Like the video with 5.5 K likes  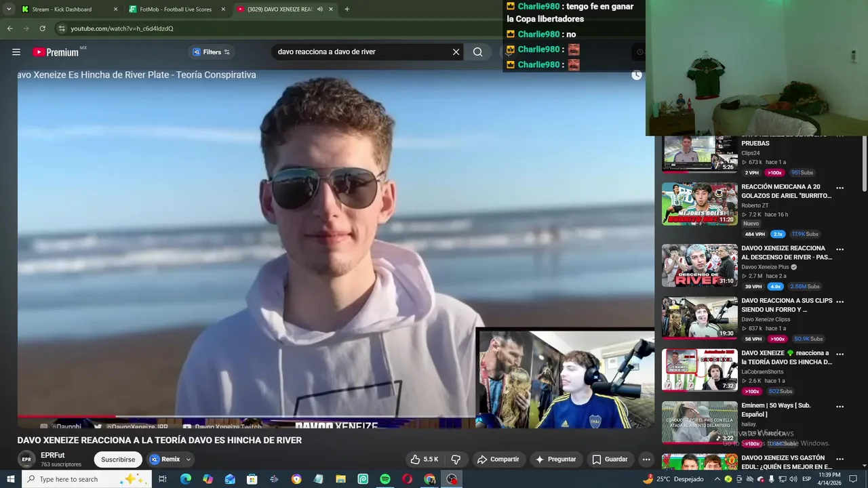tap(425, 460)
